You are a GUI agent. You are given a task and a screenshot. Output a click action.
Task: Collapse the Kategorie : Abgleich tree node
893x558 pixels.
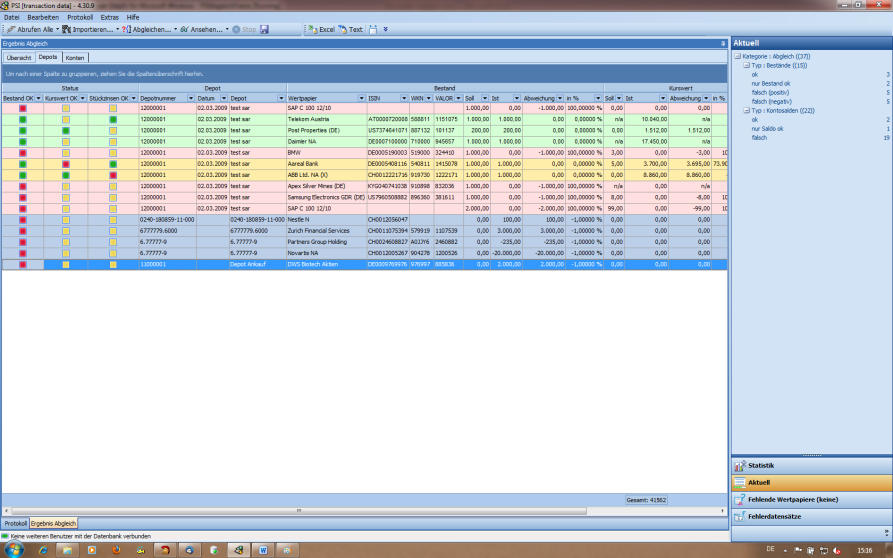click(x=736, y=56)
